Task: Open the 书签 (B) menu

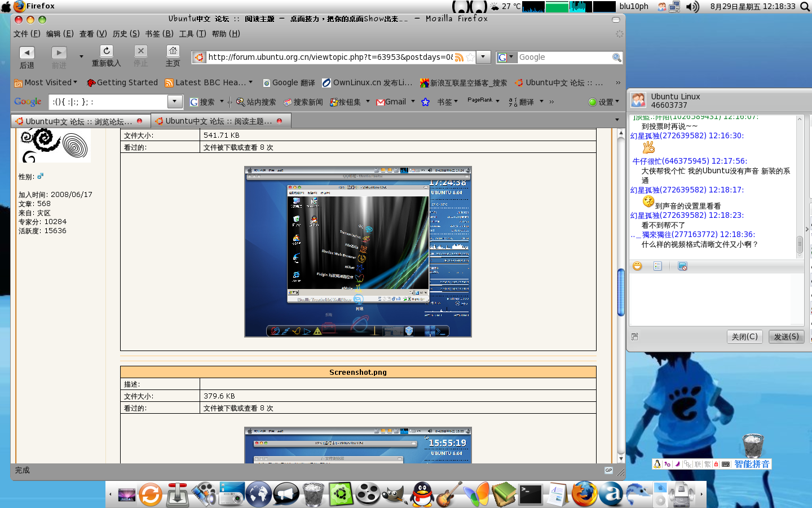Action: pyautogui.click(x=159, y=33)
